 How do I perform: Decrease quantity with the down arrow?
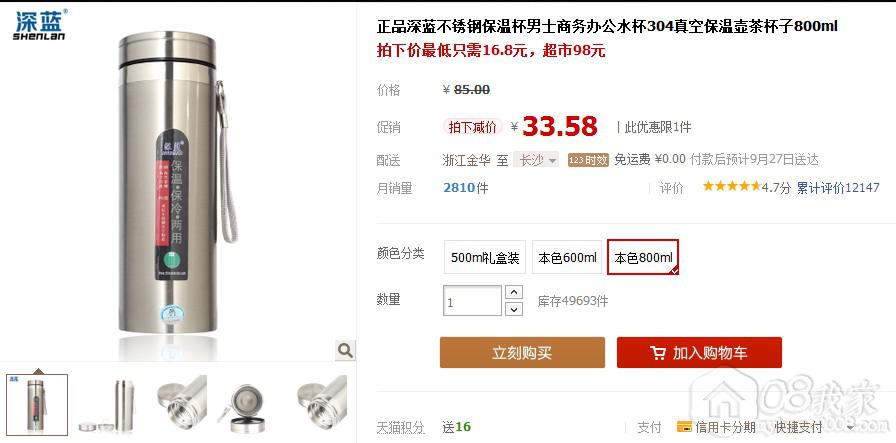(x=514, y=309)
